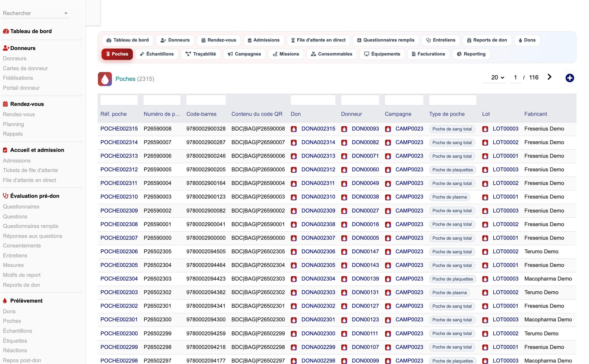The height and width of the screenshot is (364, 589).
Task: Click the donor icon beside DON00147
Action: tap(344, 252)
